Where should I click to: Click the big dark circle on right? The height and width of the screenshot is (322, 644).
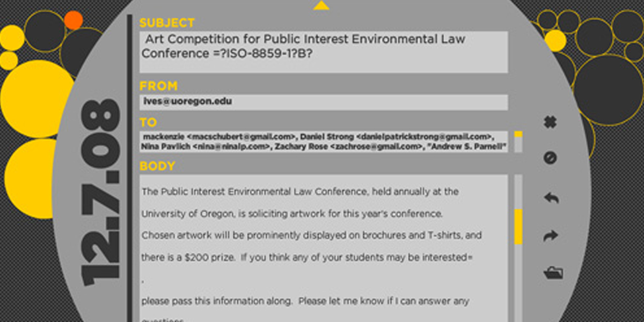608,90
